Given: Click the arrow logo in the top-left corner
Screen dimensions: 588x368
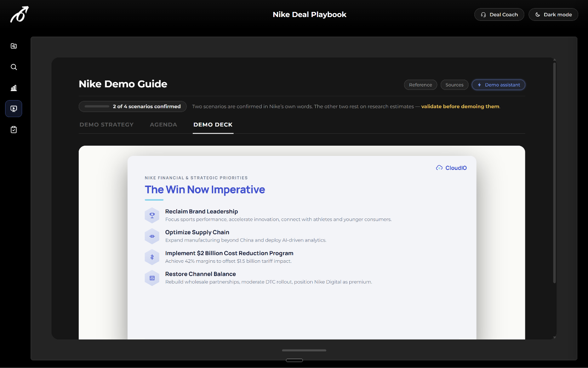Looking at the screenshot, I should click(19, 14).
